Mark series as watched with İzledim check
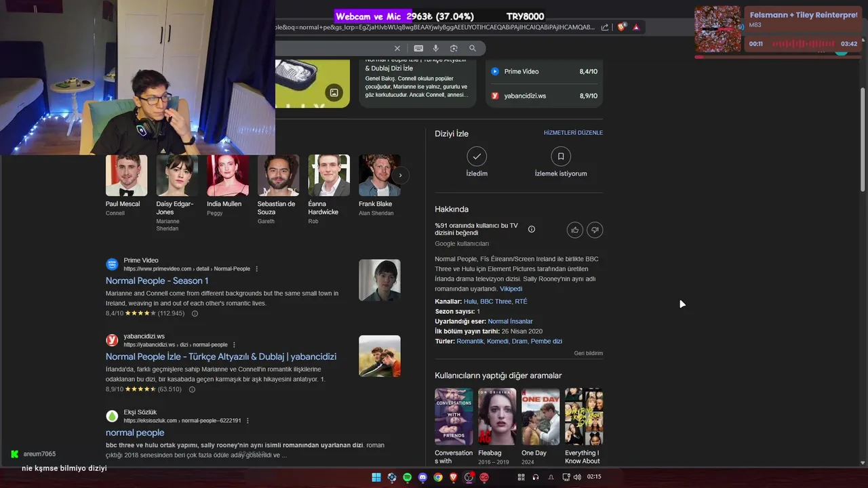The height and width of the screenshot is (488, 868). pyautogui.click(x=477, y=157)
